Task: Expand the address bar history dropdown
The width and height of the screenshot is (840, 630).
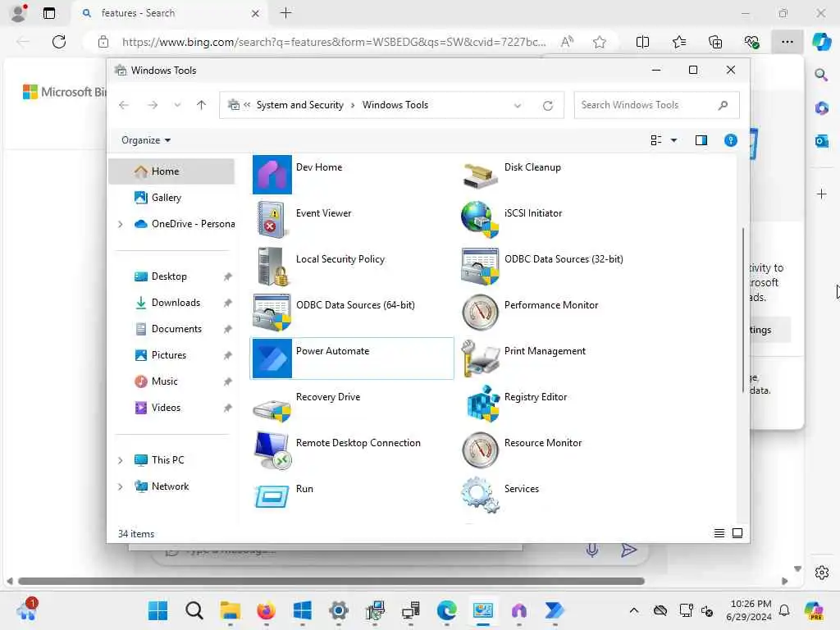Action: [x=518, y=106]
